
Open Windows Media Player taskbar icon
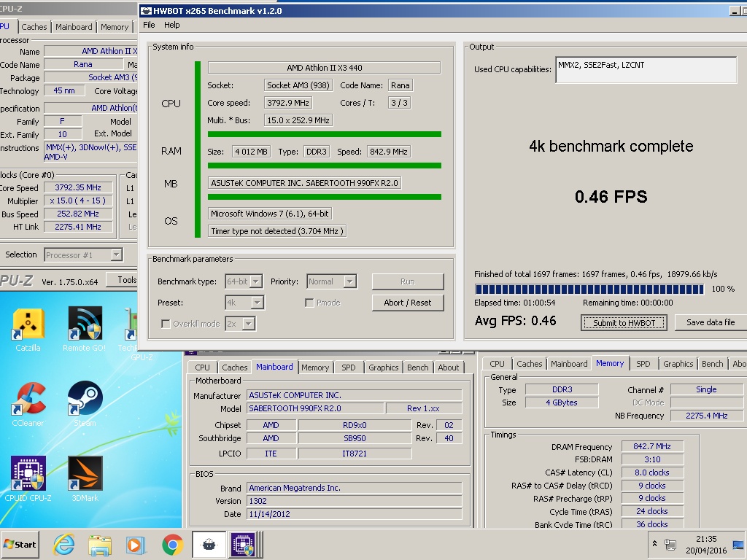pos(135,544)
